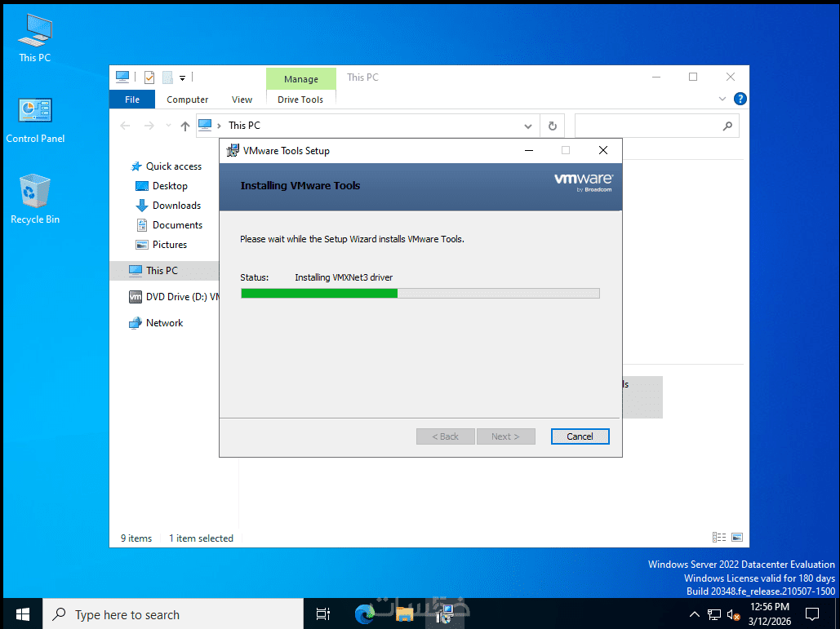Open This PC desktop icon
The image size is (840, 629).
[35, 38]
